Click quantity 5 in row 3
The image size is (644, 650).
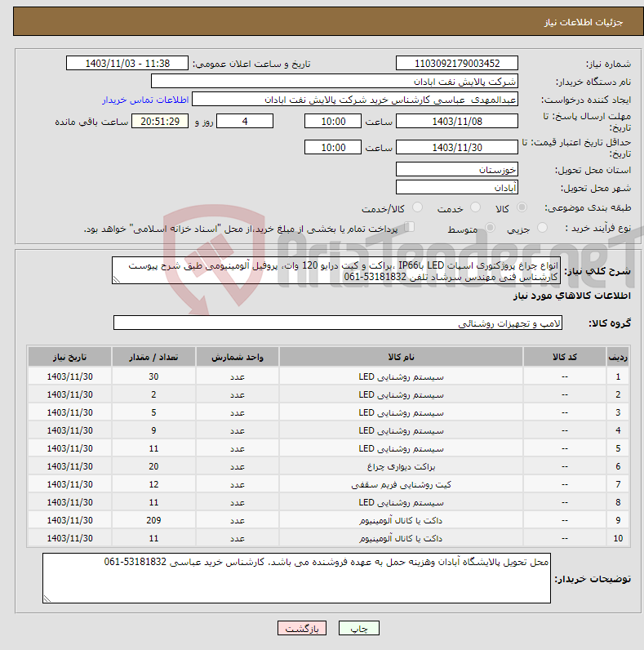point(153,412)
